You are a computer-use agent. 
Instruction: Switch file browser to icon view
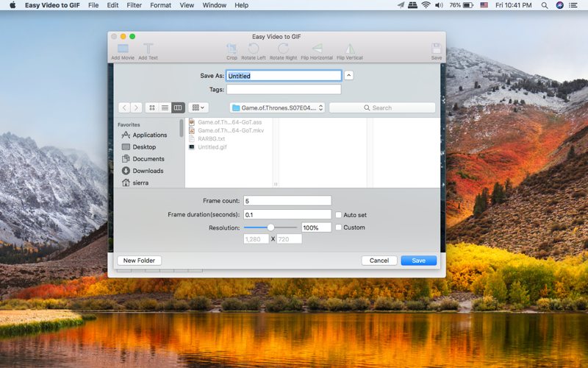coord(152,107)
